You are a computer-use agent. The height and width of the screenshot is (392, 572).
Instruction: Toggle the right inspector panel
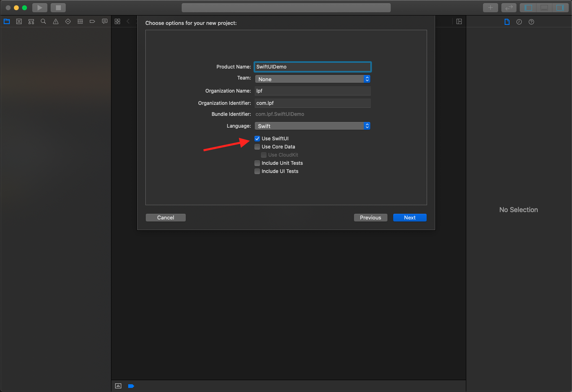[x=560, y=8]
